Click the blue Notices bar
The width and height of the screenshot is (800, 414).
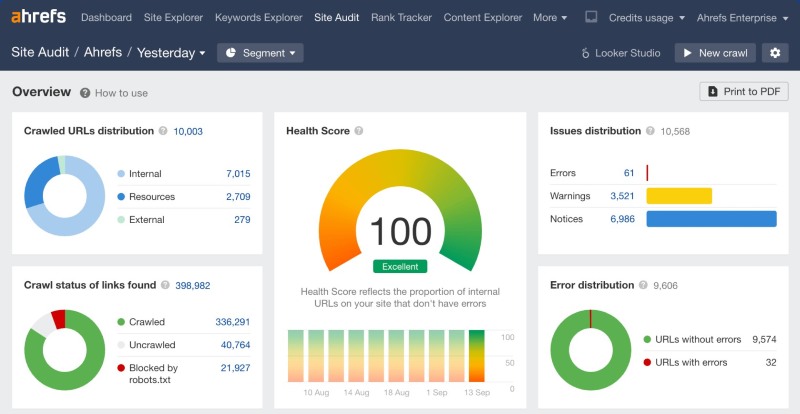point(711,218)
